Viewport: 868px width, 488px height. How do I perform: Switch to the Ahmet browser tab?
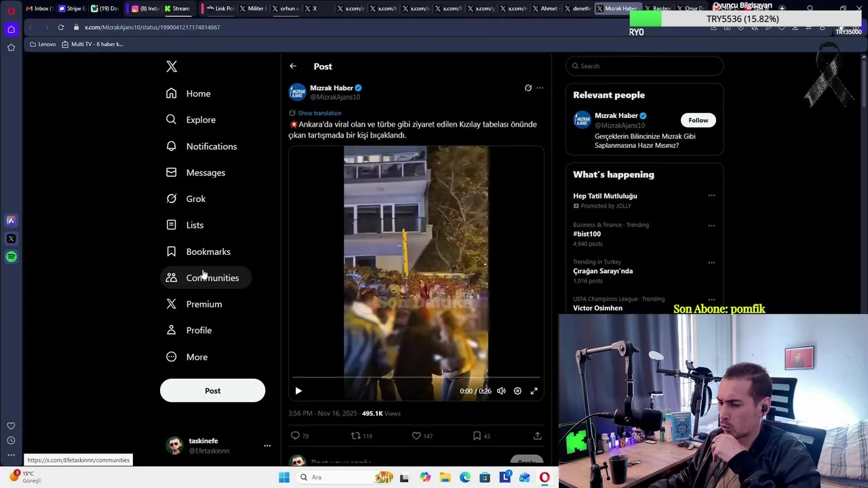(545, 9)
